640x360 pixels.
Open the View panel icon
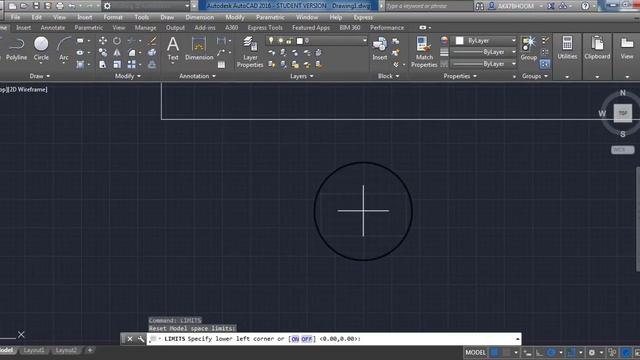627,48
